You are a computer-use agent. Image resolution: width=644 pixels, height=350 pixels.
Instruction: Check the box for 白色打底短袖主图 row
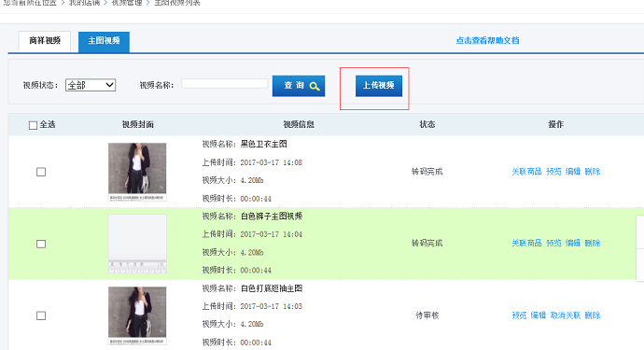pos(41,315)
